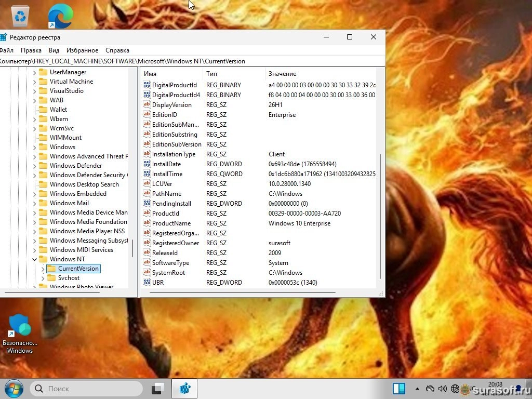Expand the VisualStudio key chevron
Image resolution: width=532 pixels, height=399 pixels.
[x=34, y=91]
